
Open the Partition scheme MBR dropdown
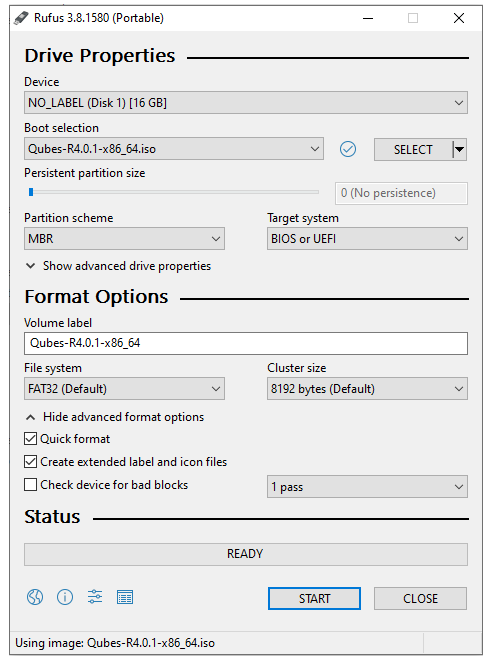pos(124,239)
